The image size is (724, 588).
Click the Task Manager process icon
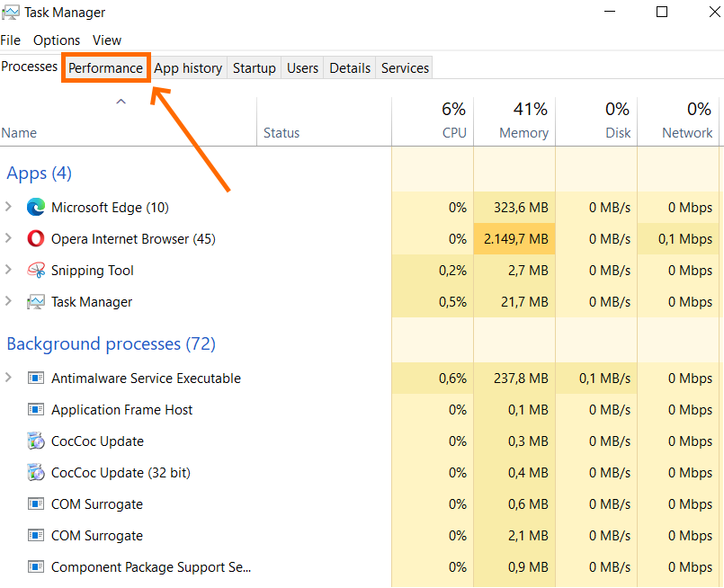pyautogui.click(x=36, y=302)
